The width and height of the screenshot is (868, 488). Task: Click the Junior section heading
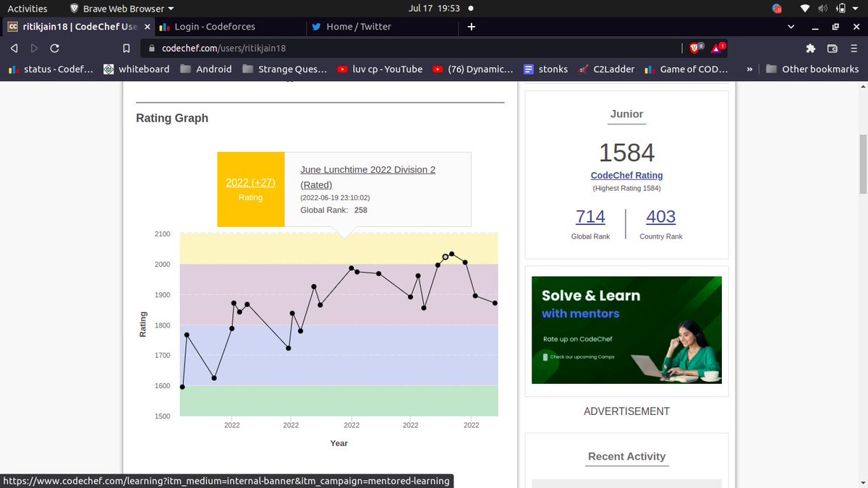coord(626,114)
